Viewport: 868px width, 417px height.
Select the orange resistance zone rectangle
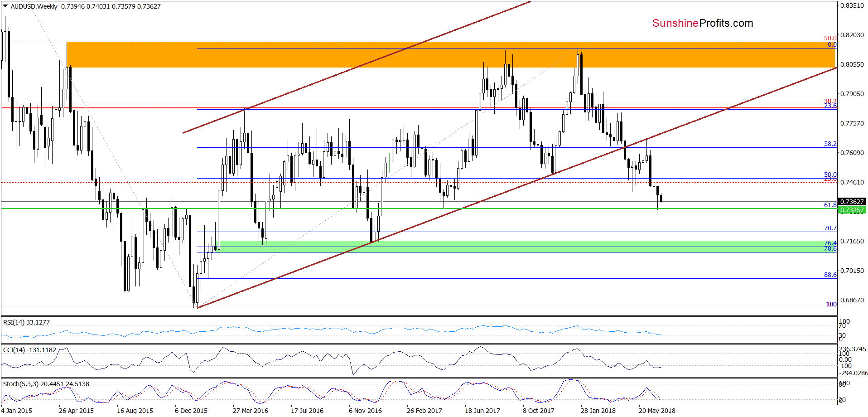tap(450, 55)
